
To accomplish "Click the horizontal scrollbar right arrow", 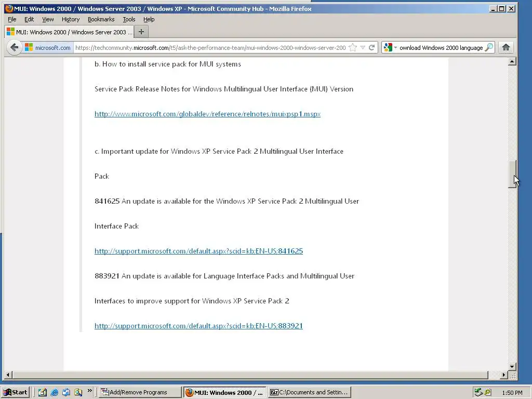I will click(504, 375).
